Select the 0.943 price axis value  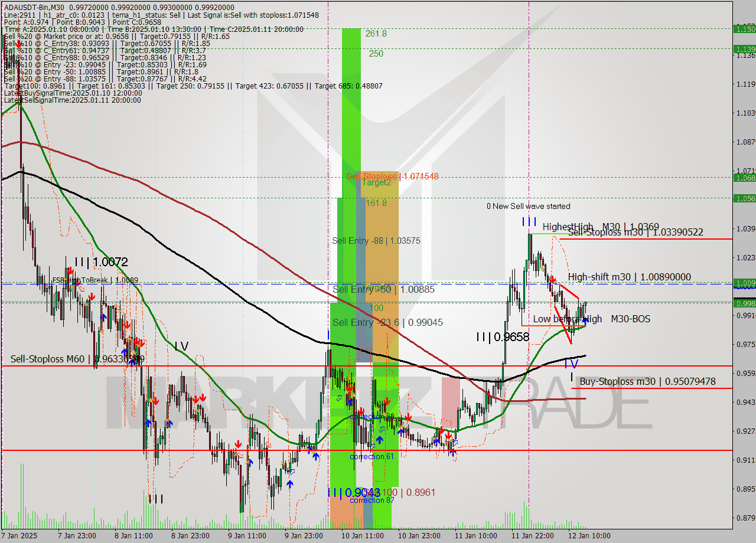pyautogui.click(x=745, y=402)
